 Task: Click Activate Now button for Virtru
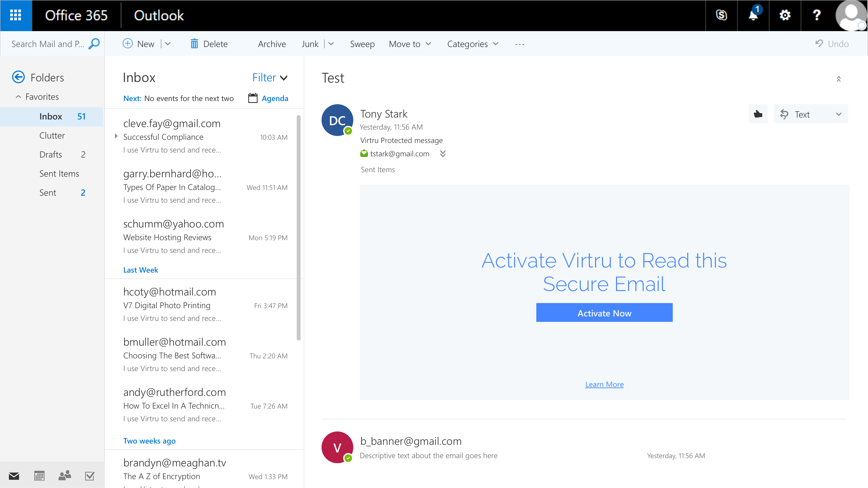[x=604, y=313]
